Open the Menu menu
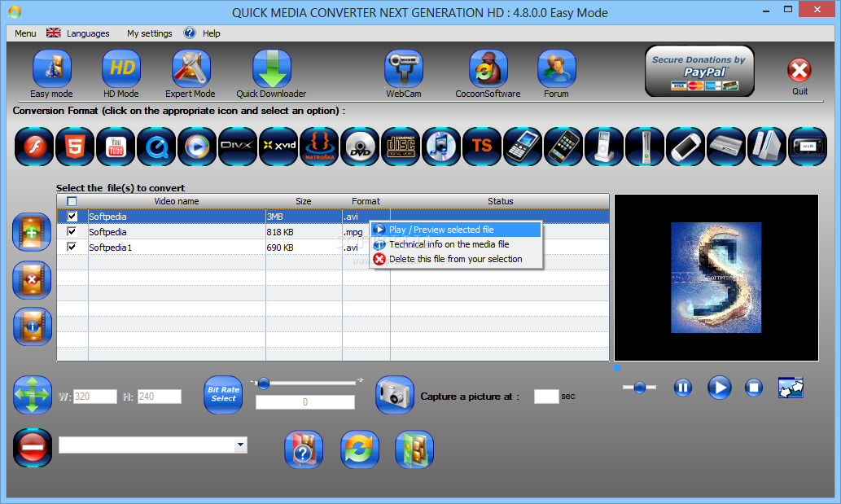The image size is (841, 504). coord(25,33)
